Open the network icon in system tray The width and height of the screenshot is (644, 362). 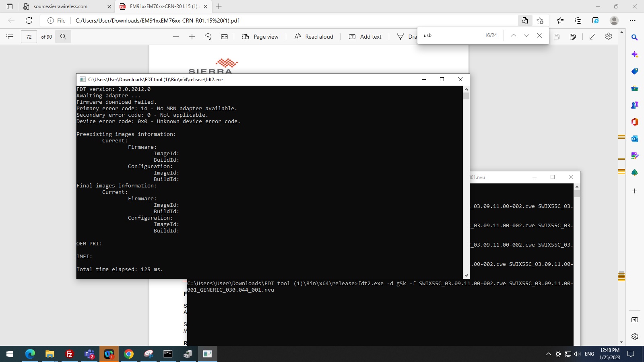[x=568, y=354]
